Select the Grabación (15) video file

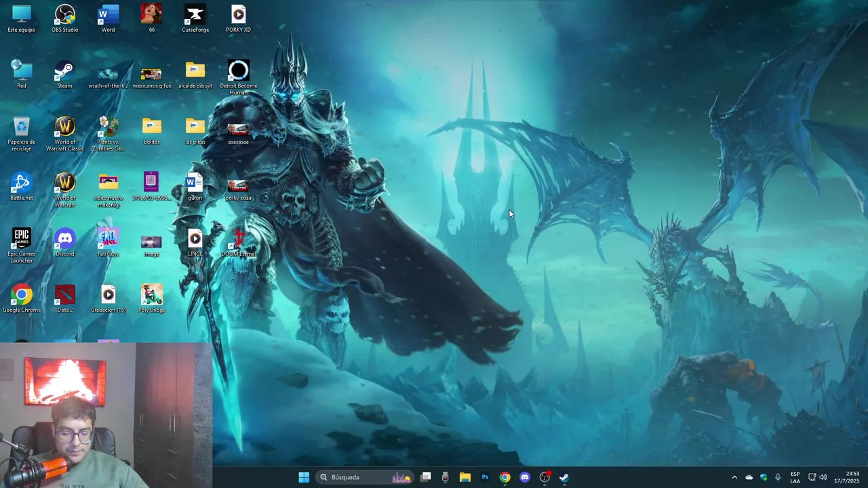(x=108, y=299)
